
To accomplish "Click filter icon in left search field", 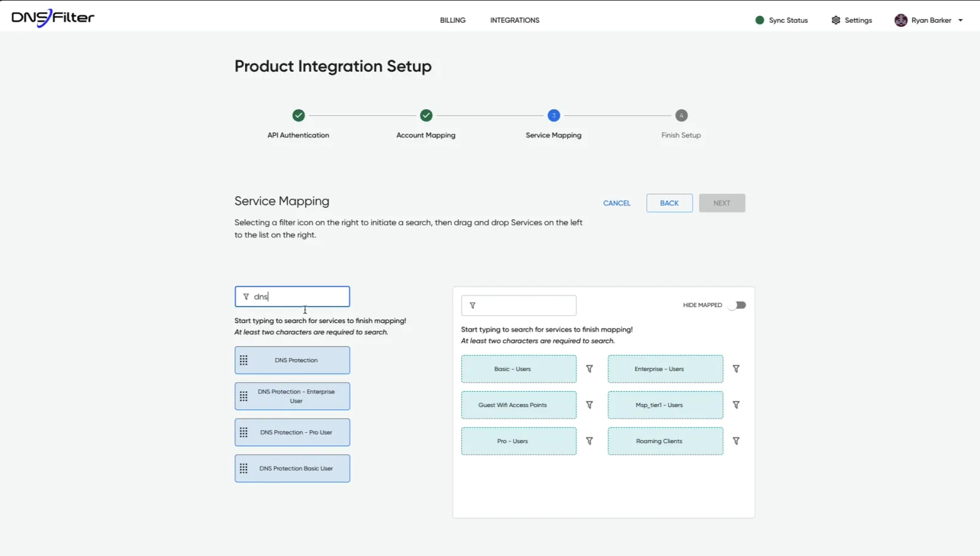I will coord(246,297).
